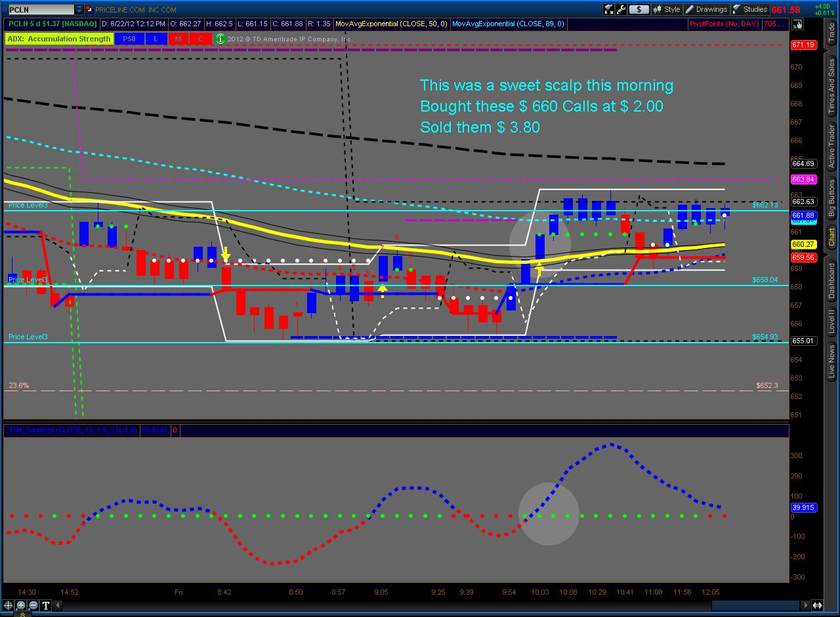Viewport: 840px width, 617px height.
Task: Click the $658.04 price level label
Action: 765,280
